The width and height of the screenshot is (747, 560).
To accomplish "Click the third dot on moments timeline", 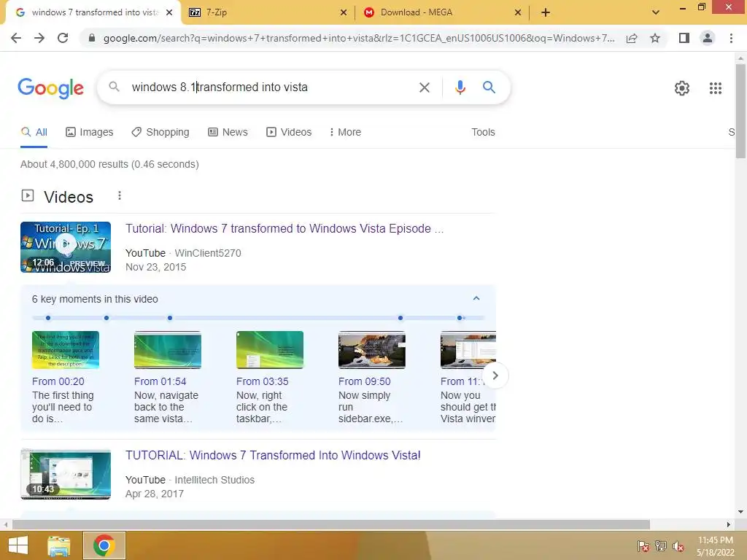I will coord(170,318).
